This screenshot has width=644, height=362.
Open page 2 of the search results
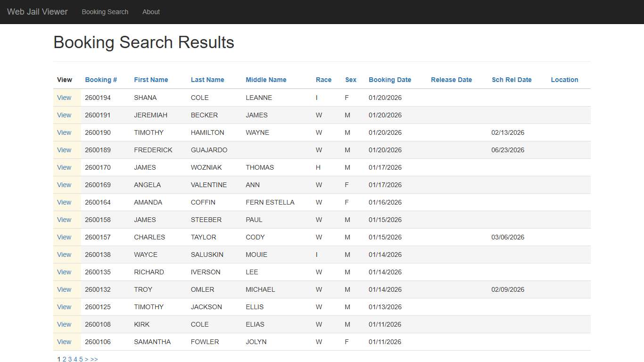pos(64,359)
